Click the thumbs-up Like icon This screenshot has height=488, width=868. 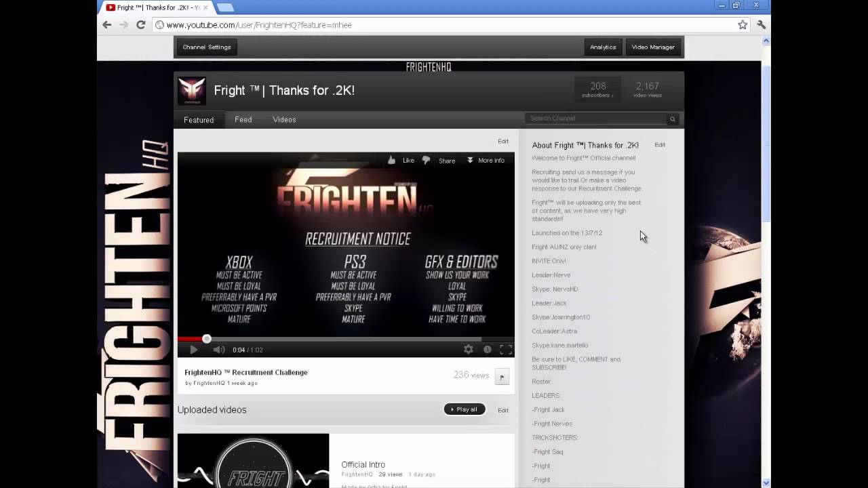coord(391,160)
